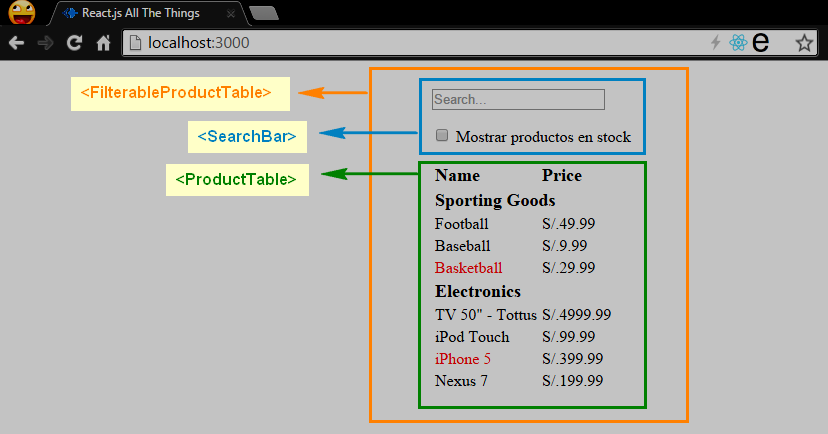828x434 pixels.
Task: Click the React DevTools atom icon
Action: (x=738, y=43)
